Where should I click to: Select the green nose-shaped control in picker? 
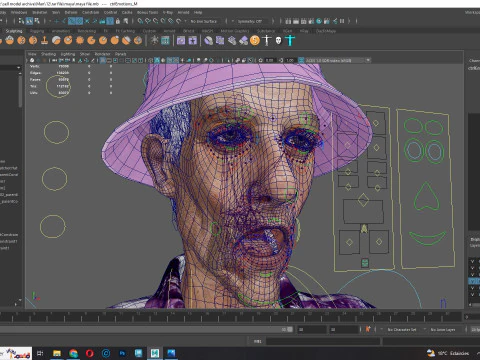426,196
